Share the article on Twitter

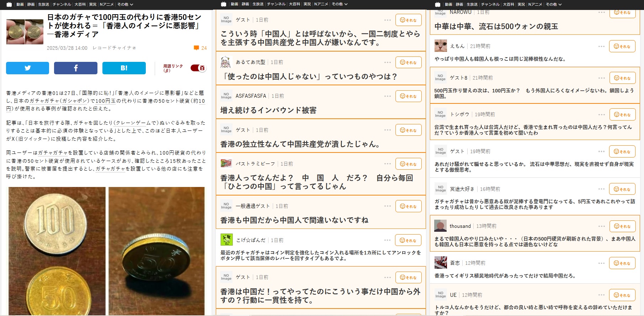pos(27,68)
